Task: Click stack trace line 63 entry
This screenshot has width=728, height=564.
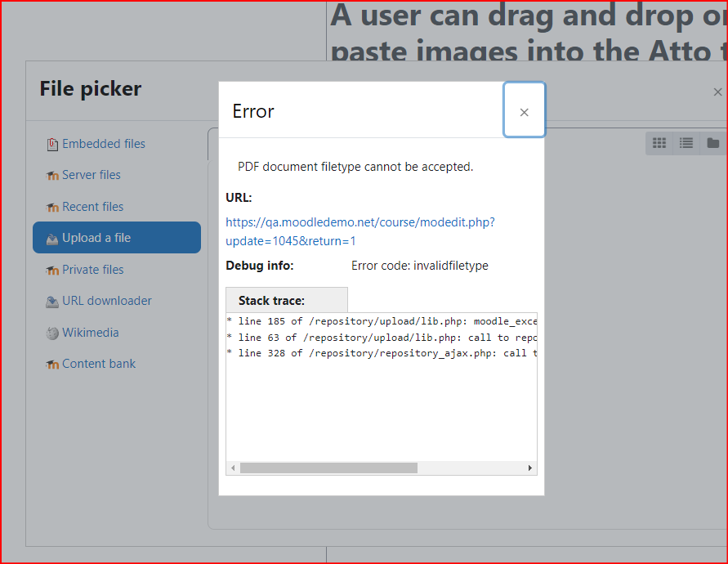Action: pyautogui.click(x=382, y=338)
